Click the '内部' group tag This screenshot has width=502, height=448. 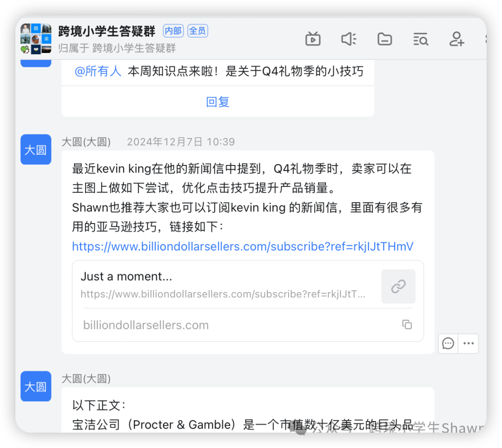[x=173, y=31]
